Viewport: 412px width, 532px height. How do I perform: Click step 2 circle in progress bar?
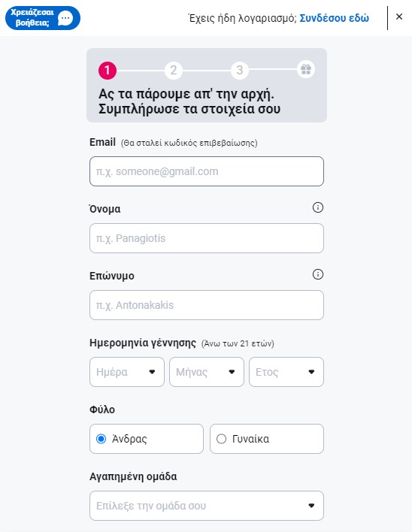[x=174, y=70]
